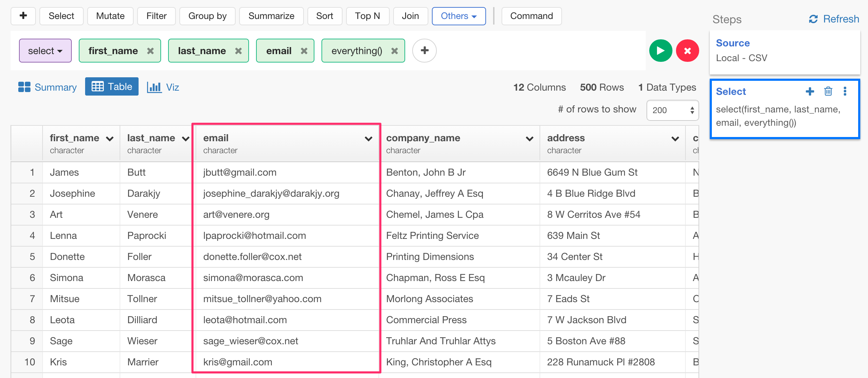
Task: Click the Select command button
Action: tap(61, 16)
